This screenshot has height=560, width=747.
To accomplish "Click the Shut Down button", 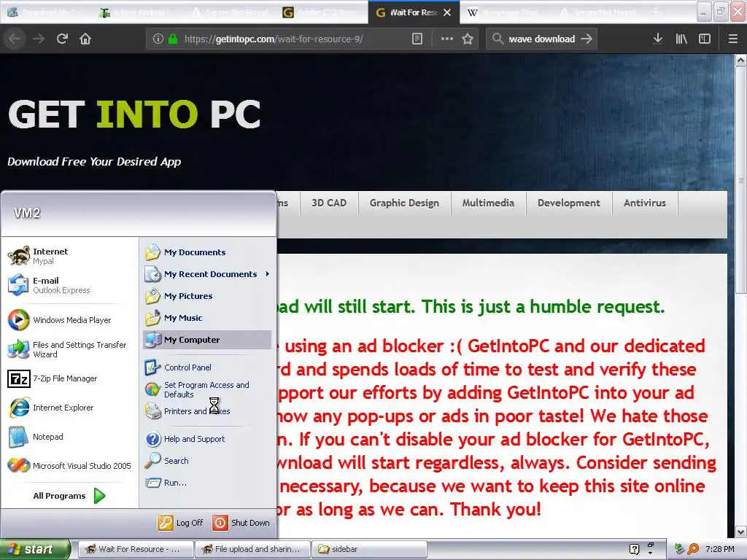I will pyautogui.click(x=241, y=523).
